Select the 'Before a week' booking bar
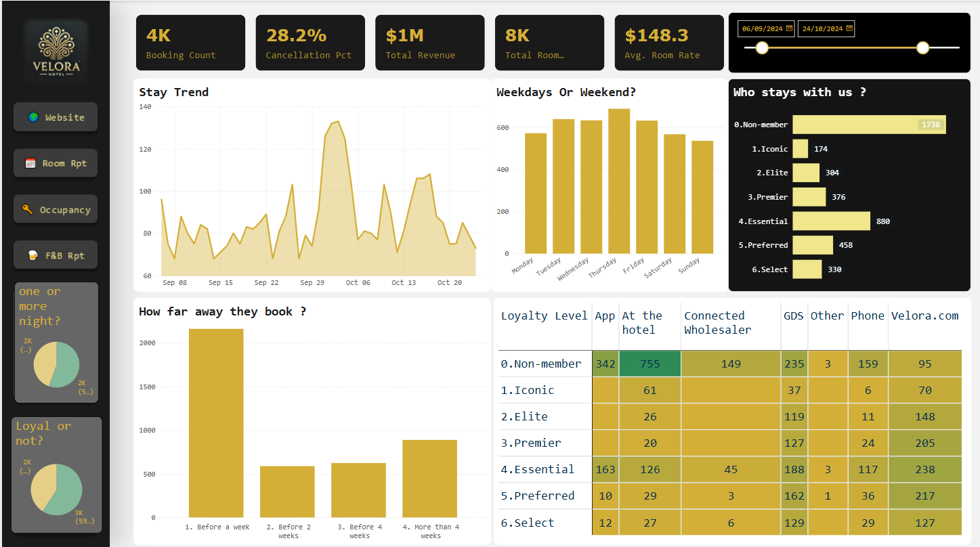The width and height of the screenshot is (980, 547). [216, 423]
